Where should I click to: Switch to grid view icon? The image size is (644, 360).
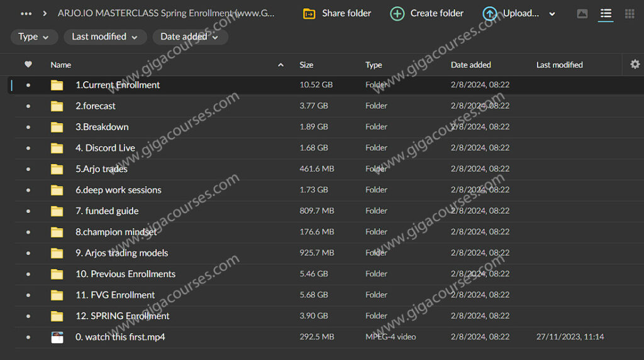630,14
